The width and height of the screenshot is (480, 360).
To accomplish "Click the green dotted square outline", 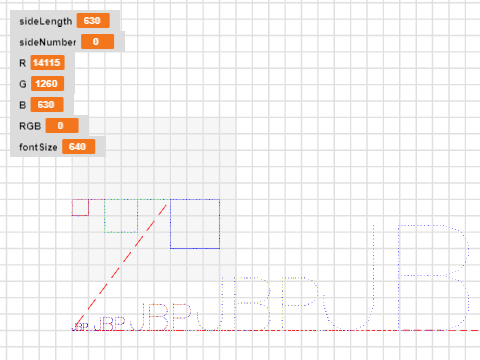I will click(121, 216).
